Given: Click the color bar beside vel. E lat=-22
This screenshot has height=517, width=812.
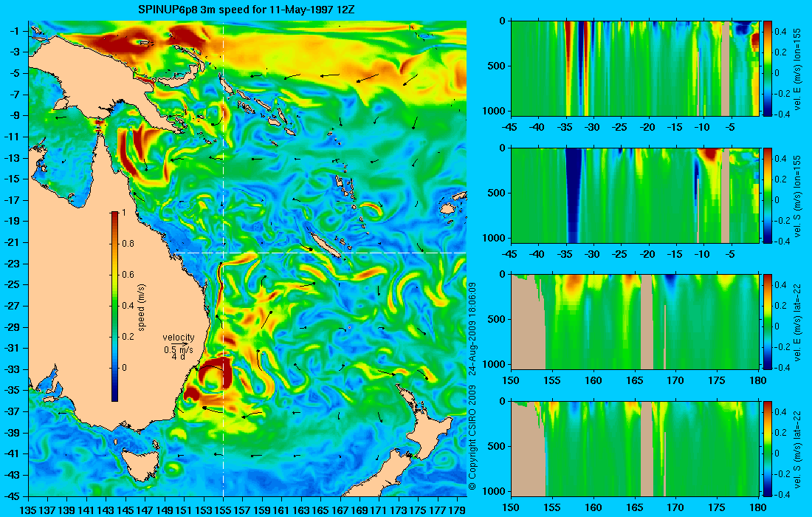Looking at the screenshot, I should pyautogui.click(x=767, y=322).
